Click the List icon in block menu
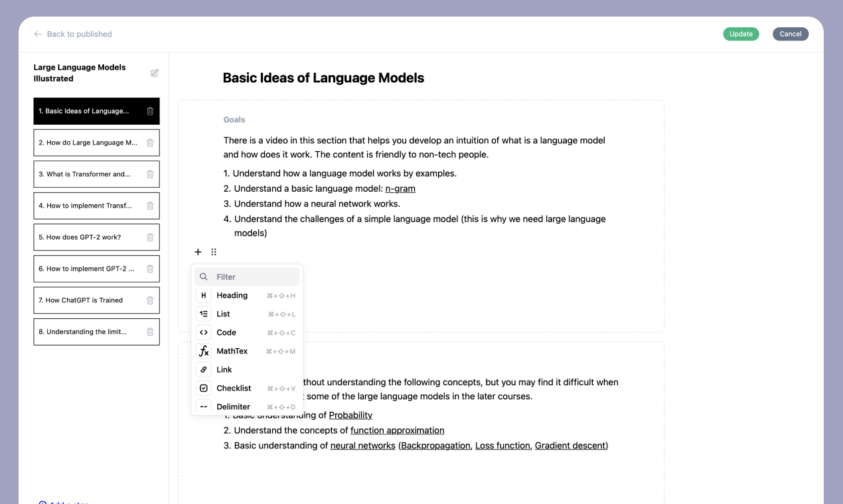843x504 pixels. coord(204,314)
